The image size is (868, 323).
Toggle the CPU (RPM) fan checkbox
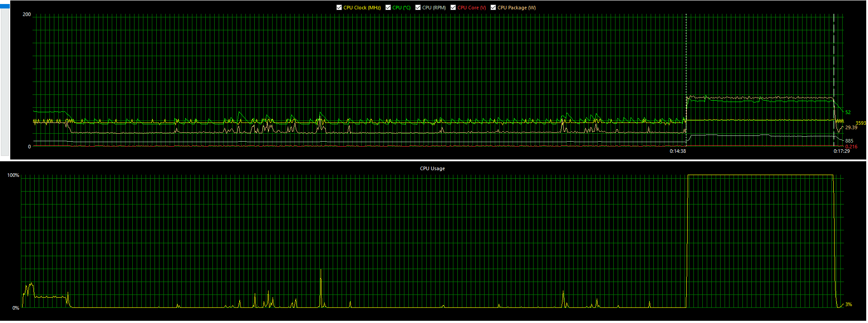click(x=418, y=8)
